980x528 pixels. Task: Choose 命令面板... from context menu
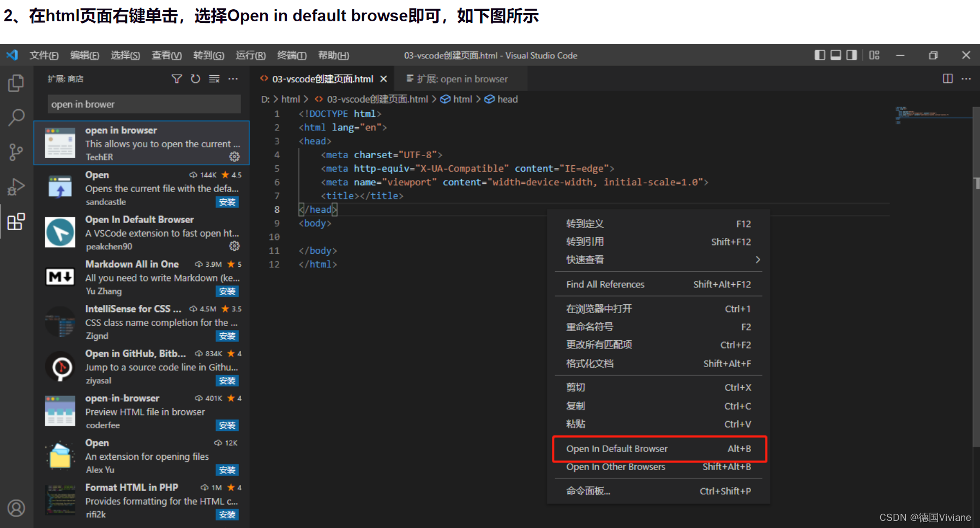coord(658,491)
